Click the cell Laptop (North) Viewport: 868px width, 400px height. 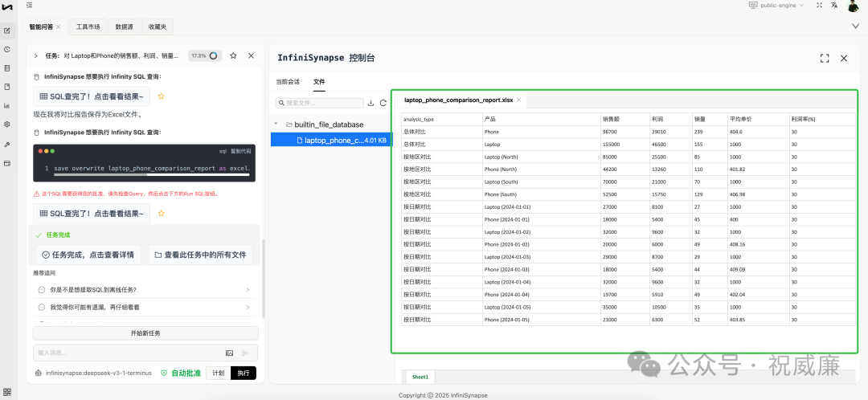tap(542, 157)
